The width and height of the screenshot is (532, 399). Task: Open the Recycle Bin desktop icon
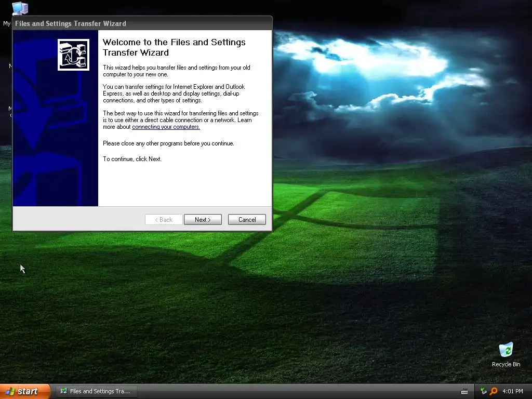tap(506, 354)
